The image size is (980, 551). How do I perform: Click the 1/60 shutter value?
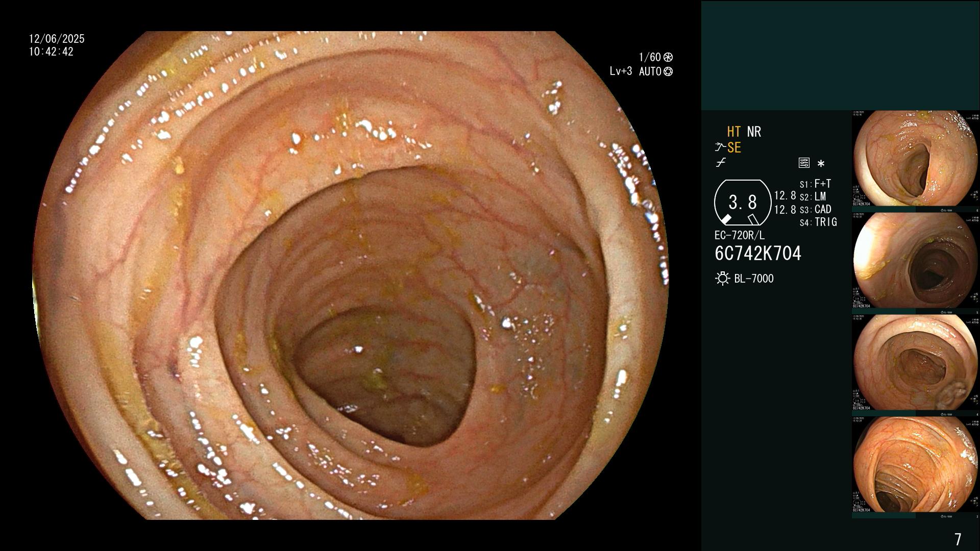650,57
